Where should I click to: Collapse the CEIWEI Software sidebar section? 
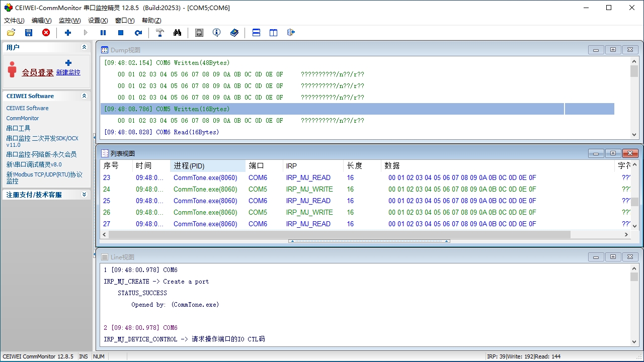click(x=84, y=96)
